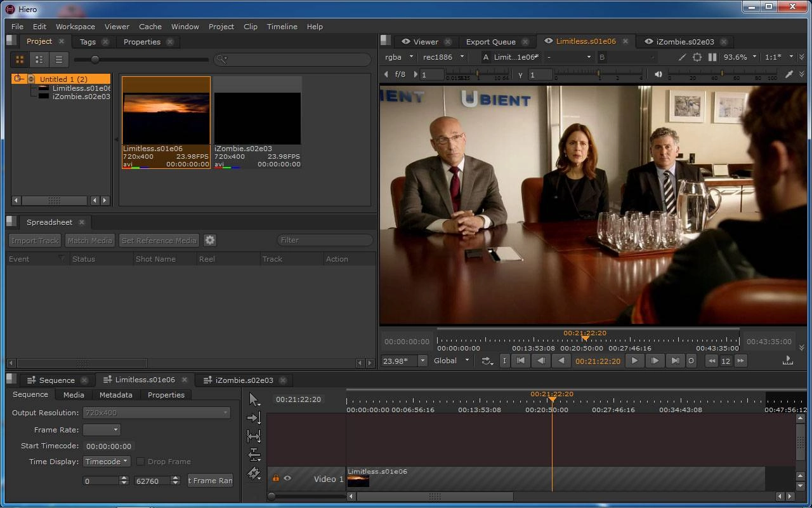Open playback loop mode options
Screen dimensions: 812x508
coord(487,361)
